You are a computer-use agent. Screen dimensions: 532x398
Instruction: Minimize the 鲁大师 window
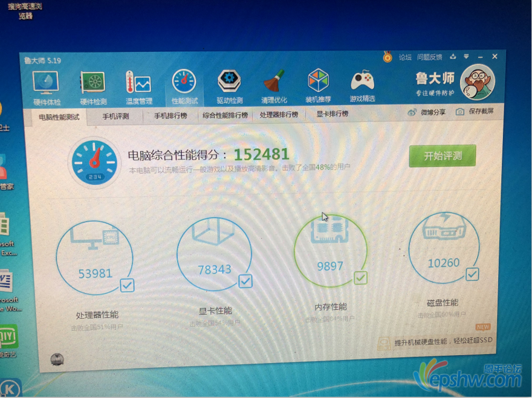tap(481, 57)
